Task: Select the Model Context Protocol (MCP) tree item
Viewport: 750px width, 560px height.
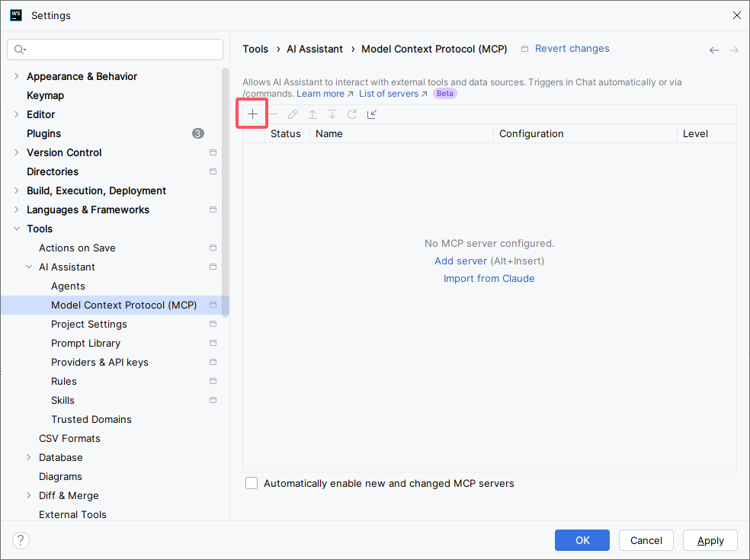Action: [115, 305]
